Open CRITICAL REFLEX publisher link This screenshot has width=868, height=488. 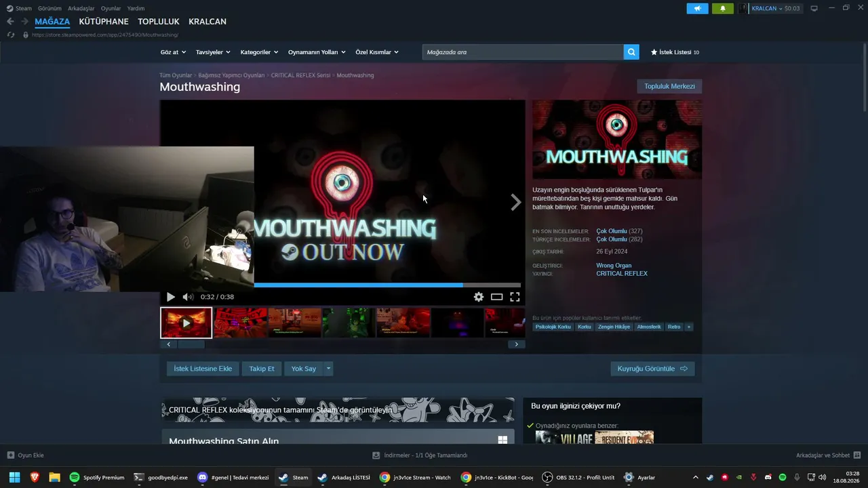pos(622,274)
